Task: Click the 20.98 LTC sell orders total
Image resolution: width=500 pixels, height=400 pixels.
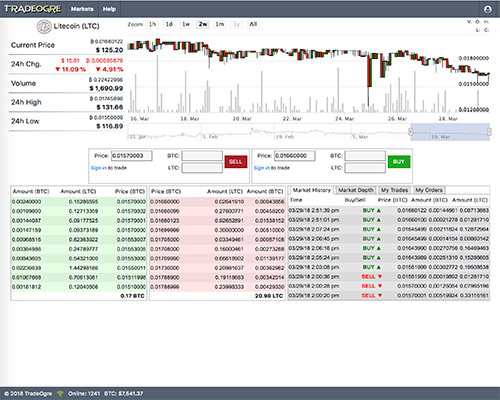Action: [269, 296]
